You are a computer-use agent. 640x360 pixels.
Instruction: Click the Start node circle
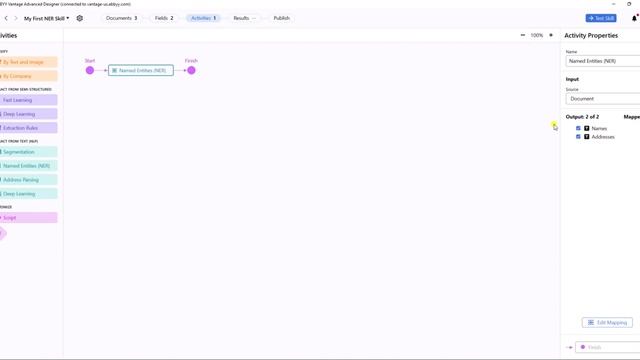(x=90, y=70)
